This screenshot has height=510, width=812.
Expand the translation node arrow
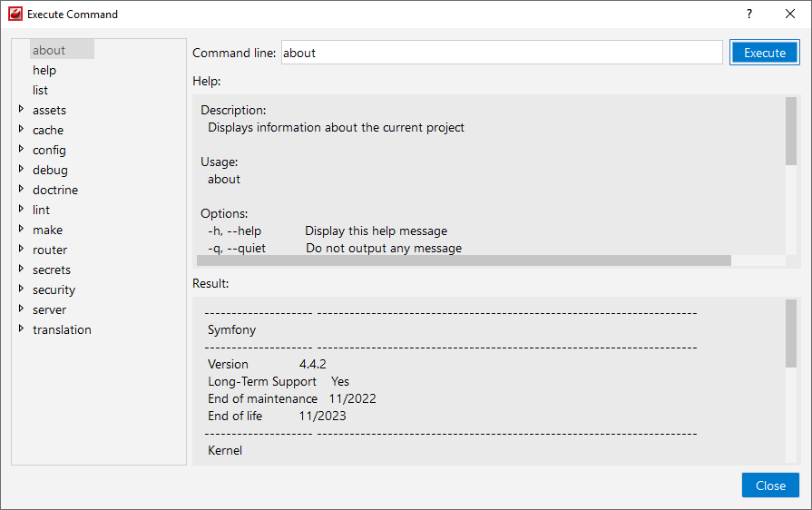pyautogui.click(x=21, y=329)
